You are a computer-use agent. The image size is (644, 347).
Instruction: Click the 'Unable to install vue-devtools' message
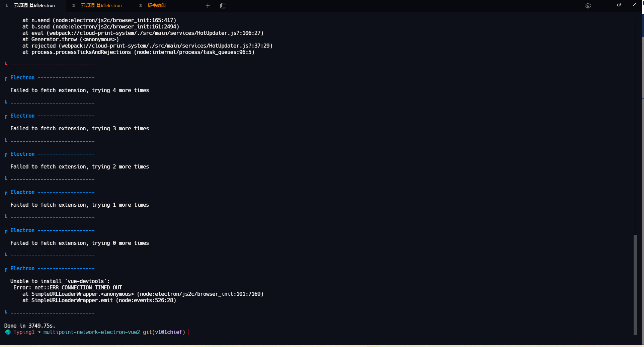point(60,281)
